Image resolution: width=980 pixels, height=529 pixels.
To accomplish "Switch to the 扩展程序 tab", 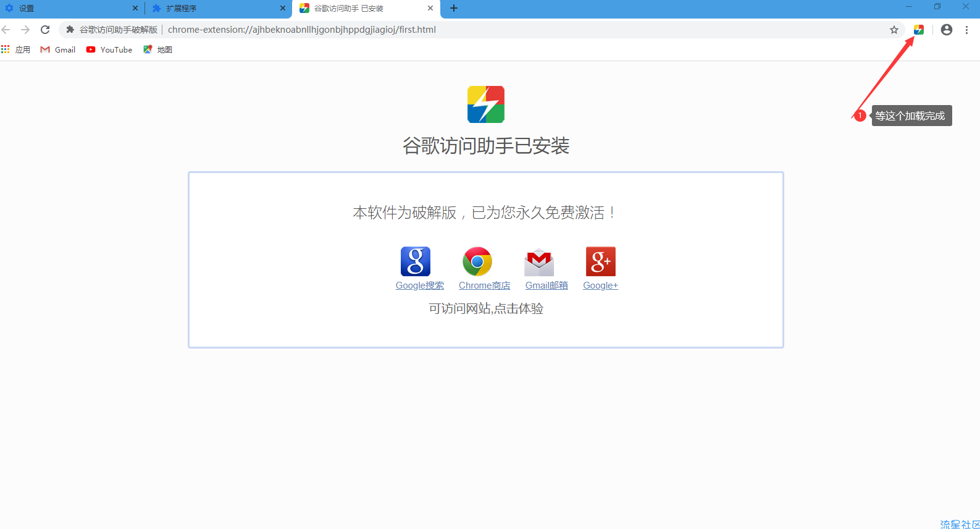I will pyautogui.click(x=219, y=9).
